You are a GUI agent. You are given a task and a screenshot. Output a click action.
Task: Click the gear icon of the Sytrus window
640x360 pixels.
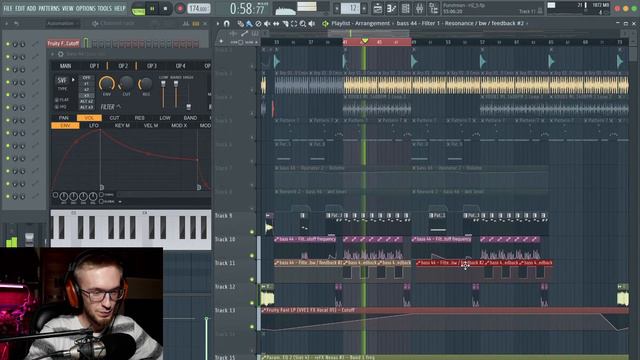60,54
